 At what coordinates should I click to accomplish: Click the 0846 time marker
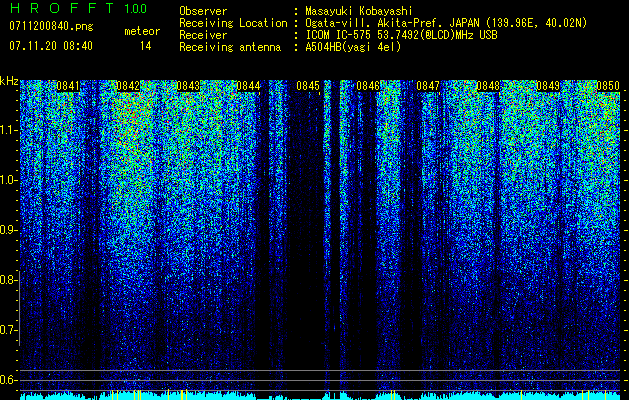368,86
